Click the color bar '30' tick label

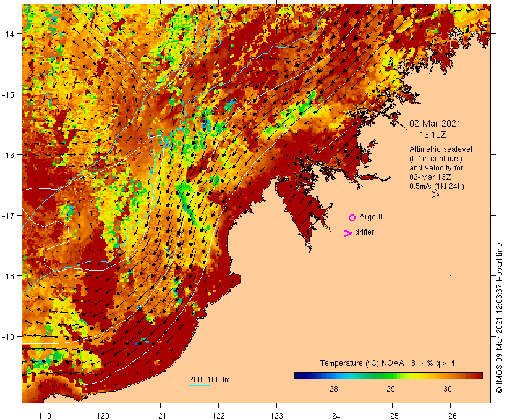[x=448, y=389]
